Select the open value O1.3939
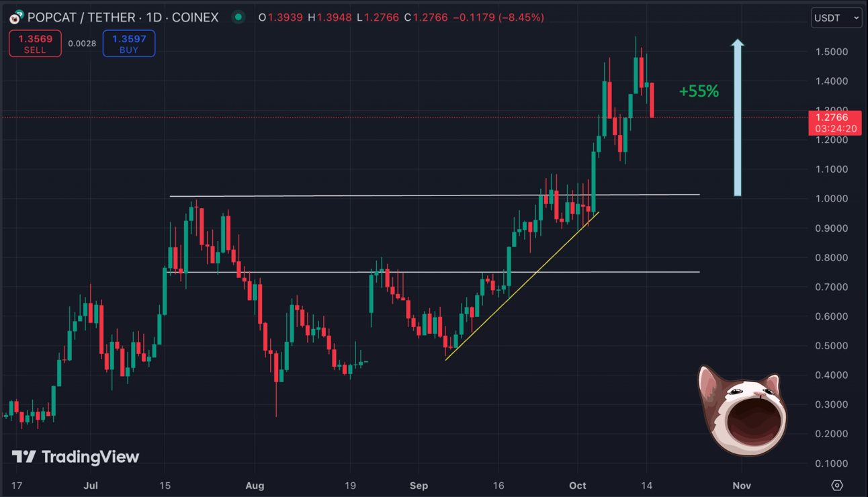The width and height of the screenshot is (868, 497). (281, 17)
